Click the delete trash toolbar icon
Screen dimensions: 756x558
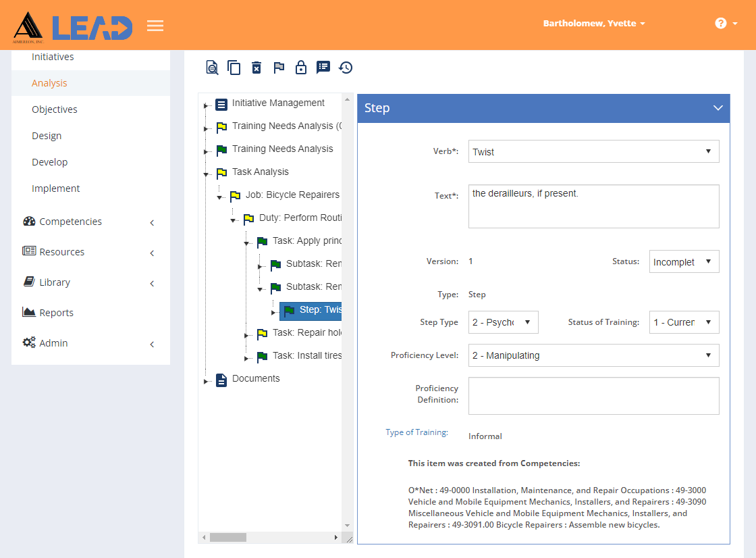[x=256, y=68]
